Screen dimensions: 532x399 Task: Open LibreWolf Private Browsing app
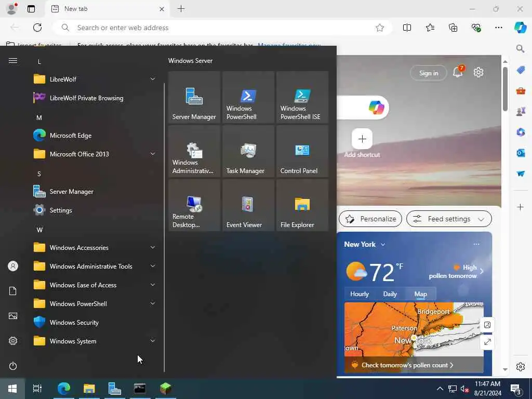point(95,98)
